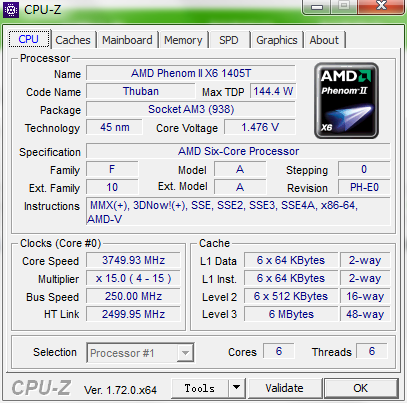Click the Name field AMD Phenom II X6 1405T
This screenshot has height=403, width=407.
pos(191,73)
